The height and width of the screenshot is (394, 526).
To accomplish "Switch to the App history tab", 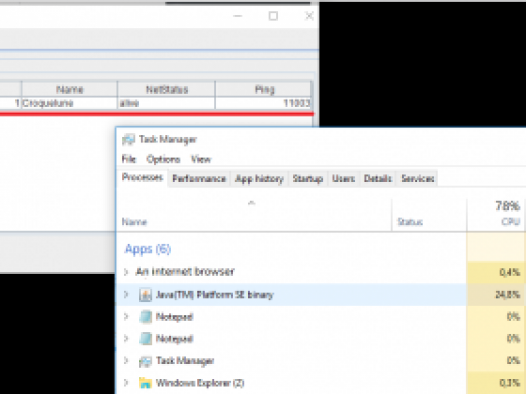I will 259,178.
